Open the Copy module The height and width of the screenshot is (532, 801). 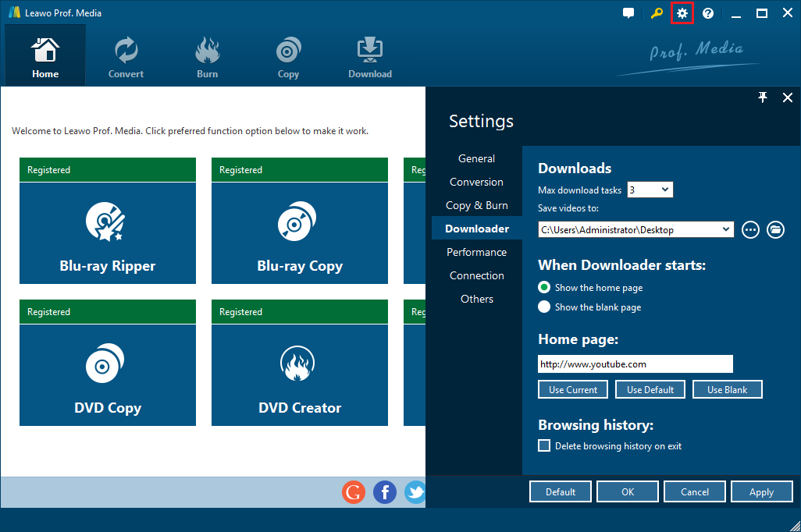[288, 55]
